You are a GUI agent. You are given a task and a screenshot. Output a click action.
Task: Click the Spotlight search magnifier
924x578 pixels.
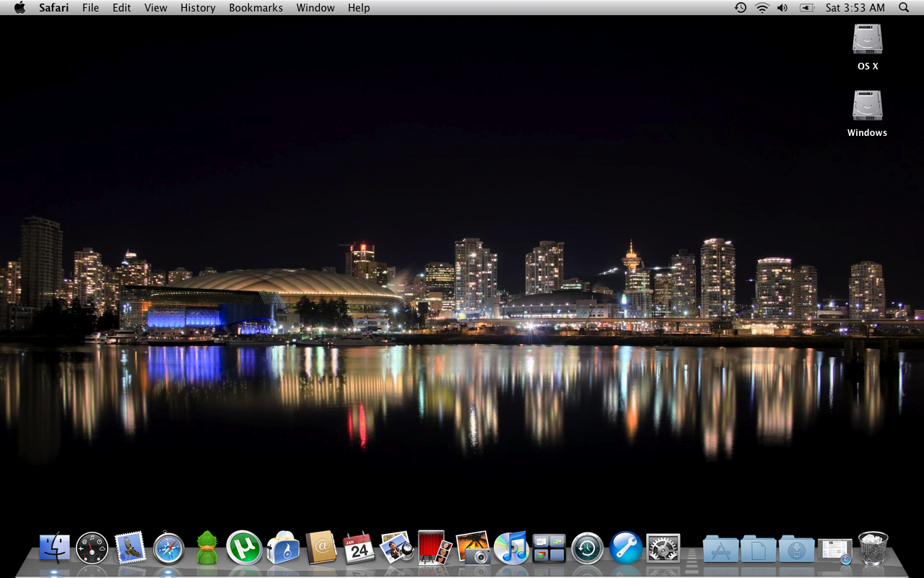tap(904, 8)
